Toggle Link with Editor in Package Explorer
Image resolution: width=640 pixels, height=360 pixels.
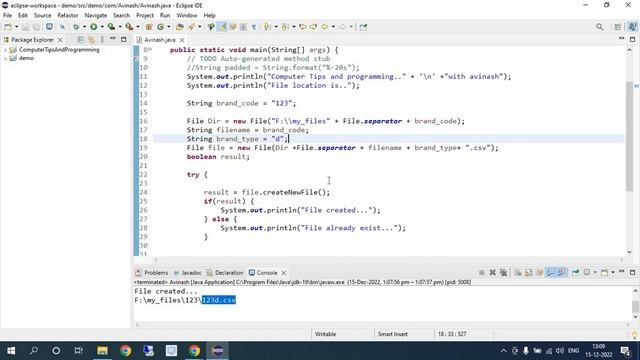coord(91,40)
